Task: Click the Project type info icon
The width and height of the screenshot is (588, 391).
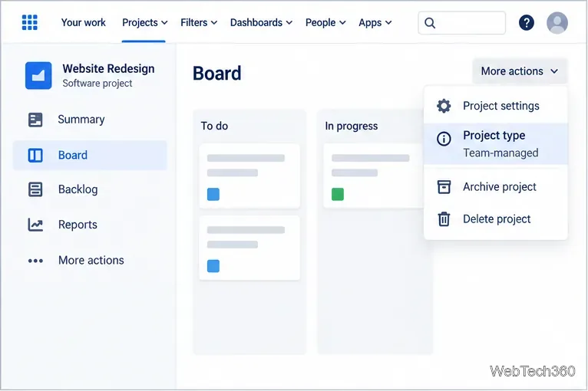Action: coord(444,139)
